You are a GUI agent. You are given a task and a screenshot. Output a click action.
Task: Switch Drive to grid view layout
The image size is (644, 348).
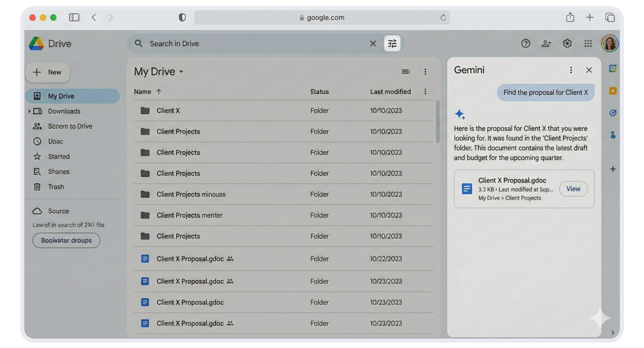pos(406,71)
